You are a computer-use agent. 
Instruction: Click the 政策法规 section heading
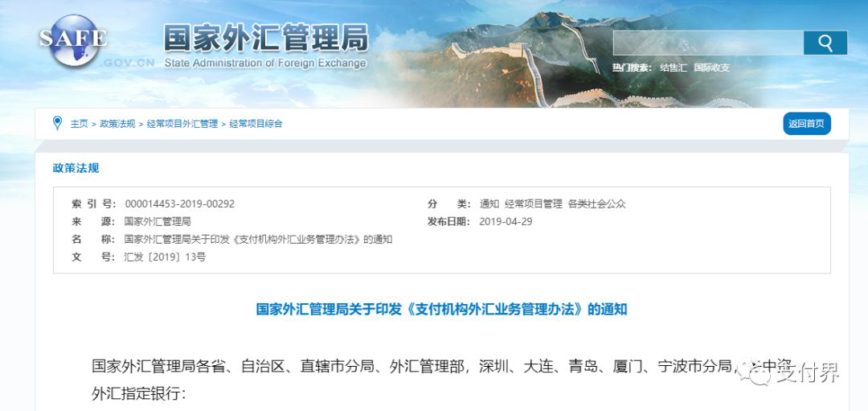[76, 168]
